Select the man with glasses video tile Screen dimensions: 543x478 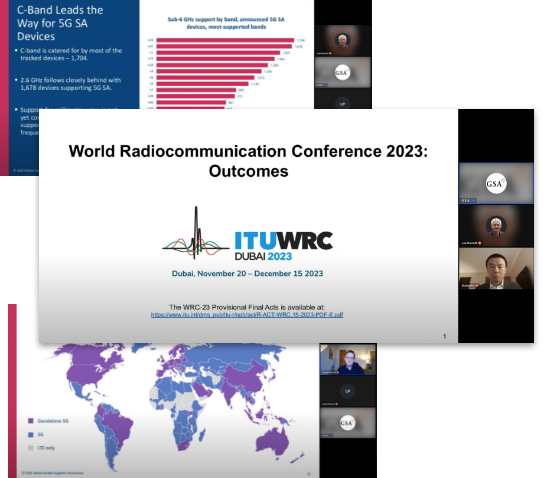point(348,359)
